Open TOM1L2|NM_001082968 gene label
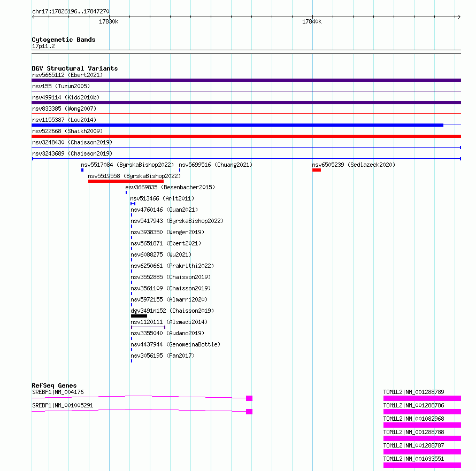Image resolution: width=476 pixels, height=471 pixels. [413, 419]
